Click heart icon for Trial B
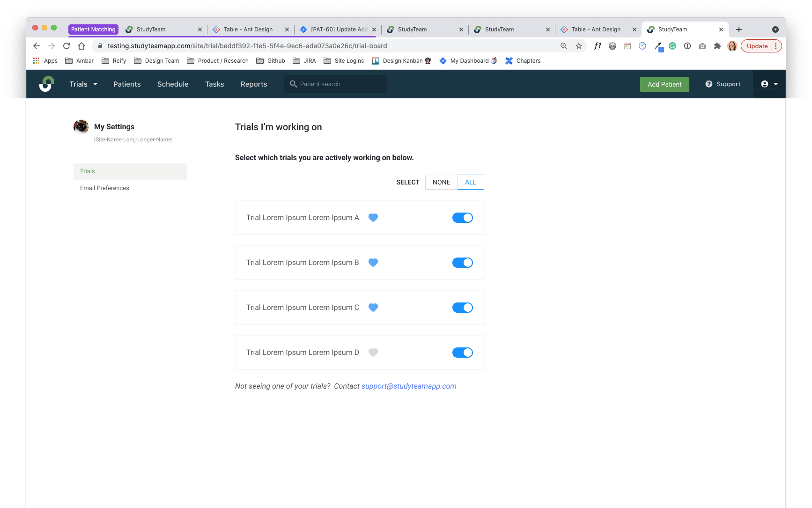Image resolution: width=812 pixels, height=508 pixels. pos(373,263)
